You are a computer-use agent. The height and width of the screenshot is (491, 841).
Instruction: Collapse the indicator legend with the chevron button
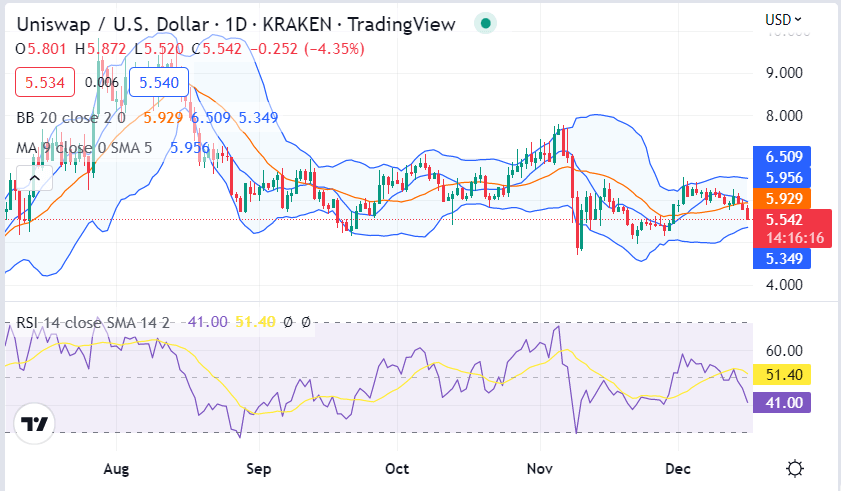(x=34, y=178)
